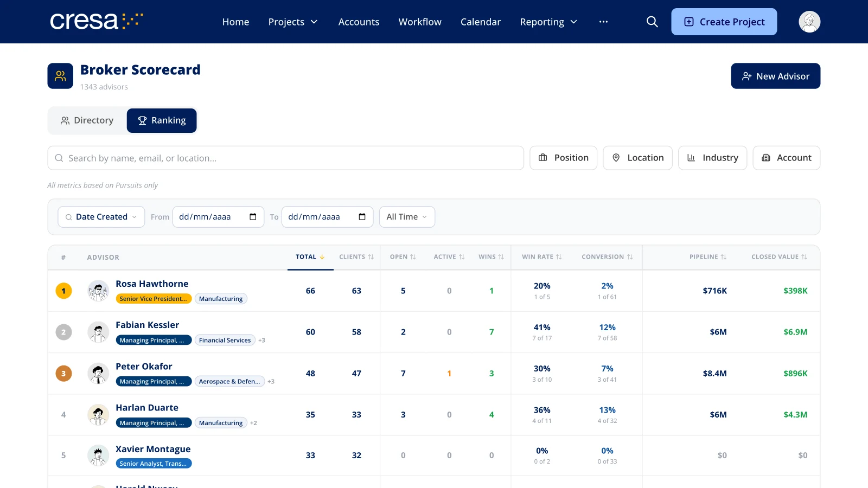Viewport: 868px width, 488px height.
Task: Sort table by Win Rate column
Action: [542, 257]
